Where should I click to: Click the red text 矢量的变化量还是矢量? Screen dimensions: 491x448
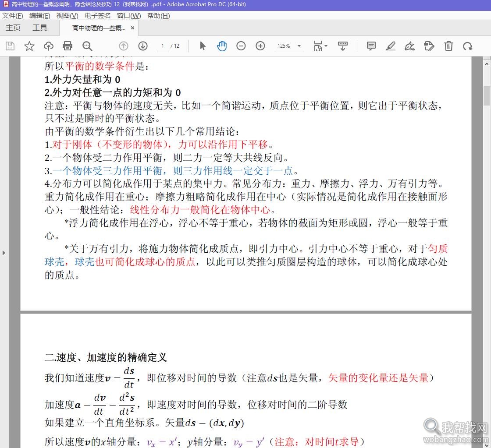coord(378,378)
